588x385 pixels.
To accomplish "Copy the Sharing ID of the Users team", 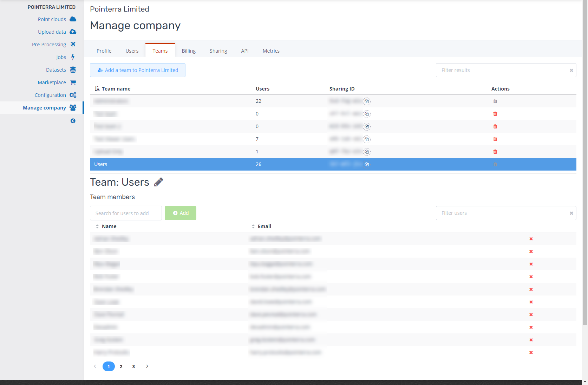I will tap(367, 164).
